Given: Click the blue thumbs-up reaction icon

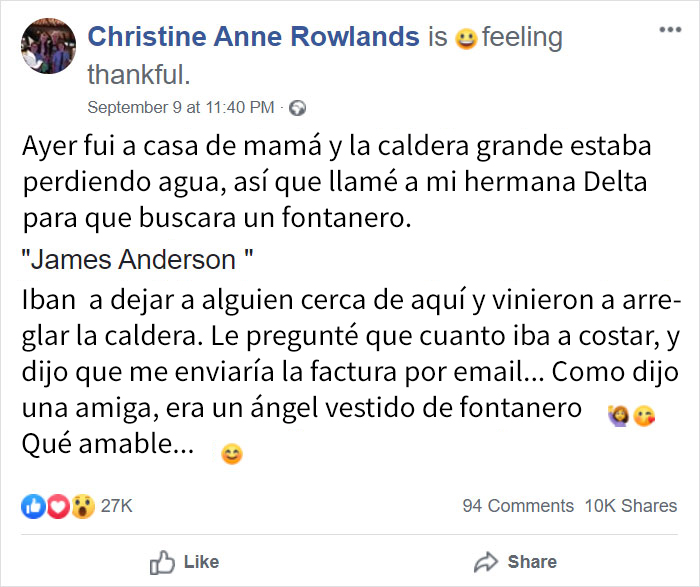Looking at the screenshot, I should pos(34,506).
